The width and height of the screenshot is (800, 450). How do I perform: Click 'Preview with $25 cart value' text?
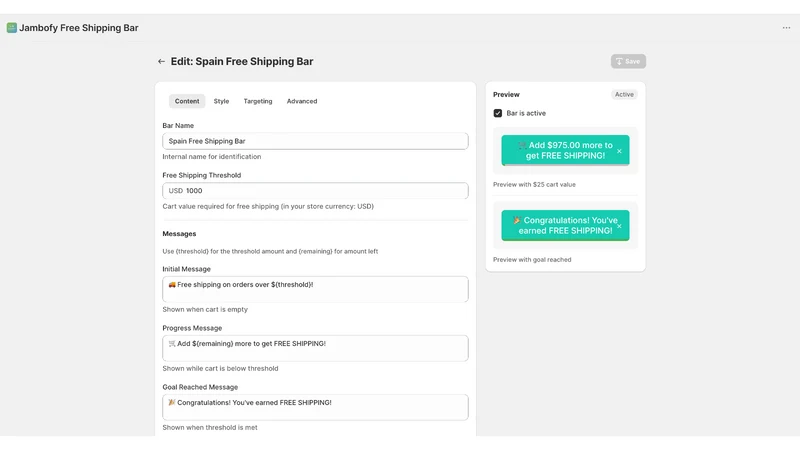[x=534, y=185]
